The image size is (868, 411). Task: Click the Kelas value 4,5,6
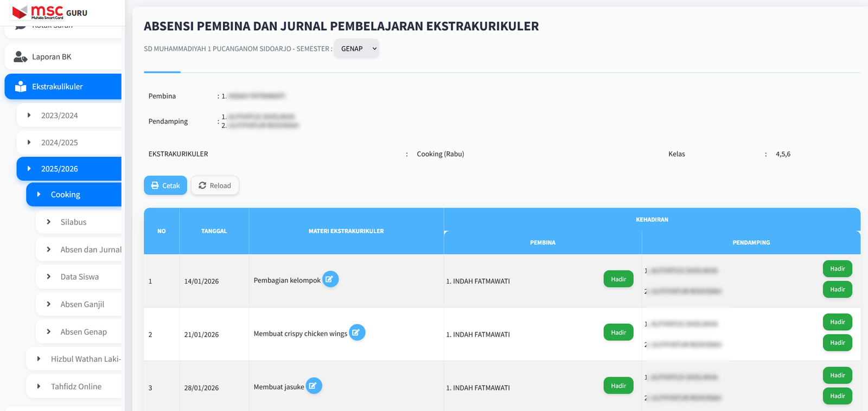tap(783, 154)
